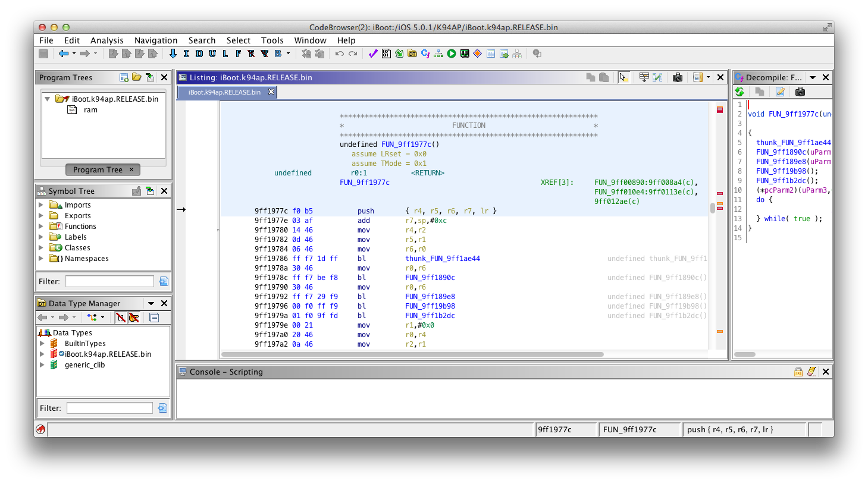Image resolution: width=868 pixels, height=484 pixels.
Task: Open Listing field editor icon
Action: [644, 77]
